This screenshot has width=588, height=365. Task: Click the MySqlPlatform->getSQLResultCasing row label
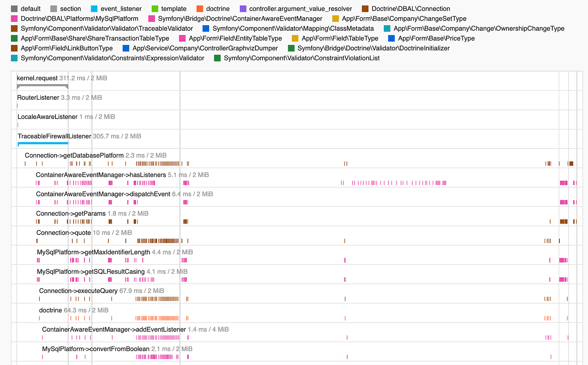(91, 271)
